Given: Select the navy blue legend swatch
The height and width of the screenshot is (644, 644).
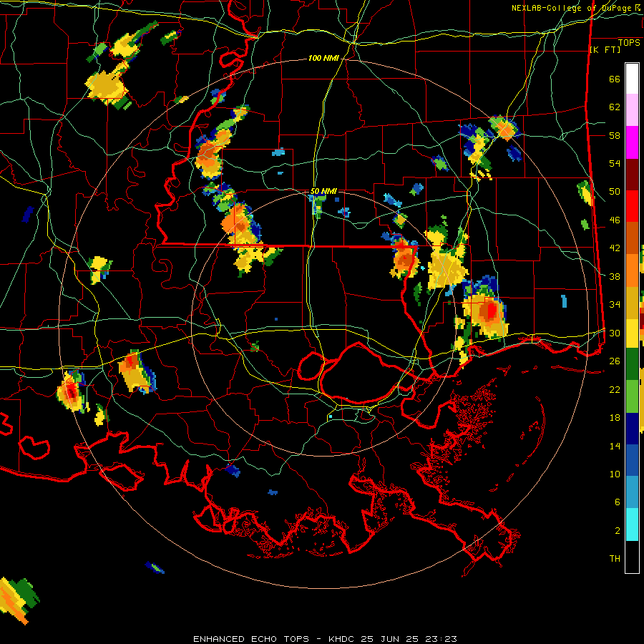Looking at the screenshot, I should click(x=632, y=429).
